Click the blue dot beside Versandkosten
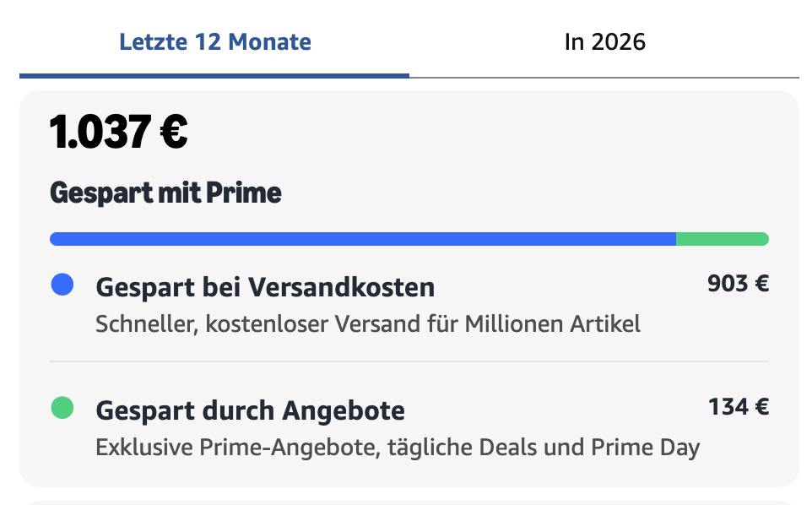Viewport: 812px width, 505px height. point(62,285)
